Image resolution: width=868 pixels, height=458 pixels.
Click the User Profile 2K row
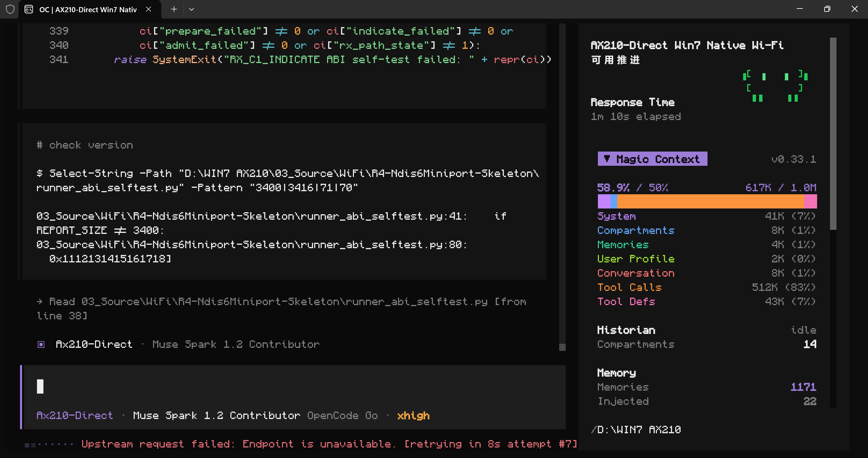706,259
